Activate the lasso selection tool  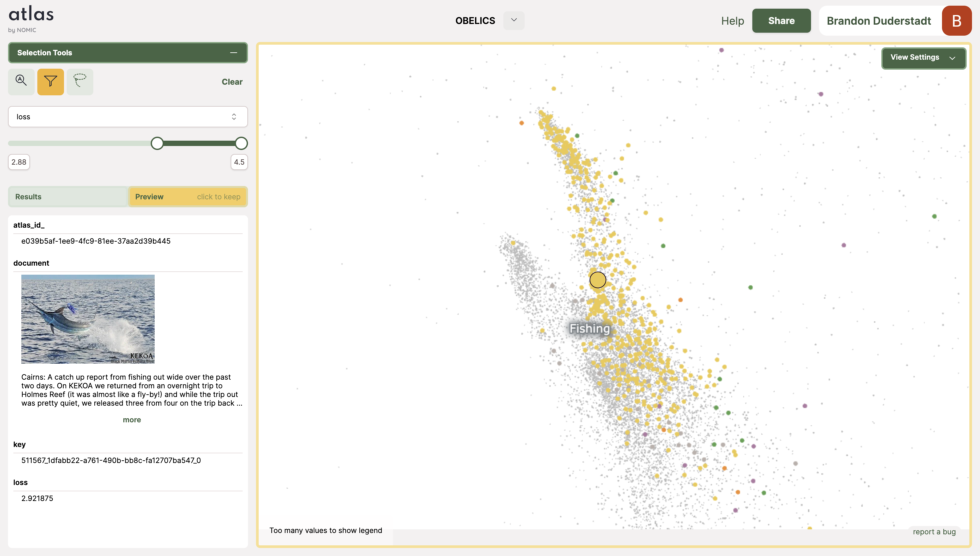coord(80,81)
